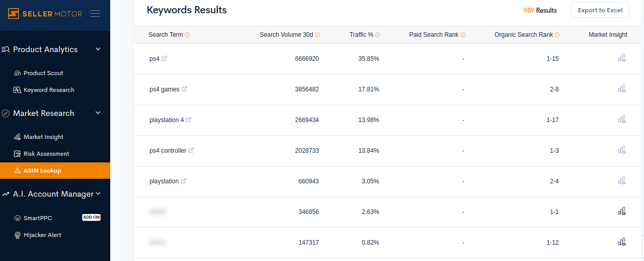Image resolution: width=644 pixels, height=261 pixels.
Task: Click the SmartPPC sidebar icon
Action: pos(17,218)
